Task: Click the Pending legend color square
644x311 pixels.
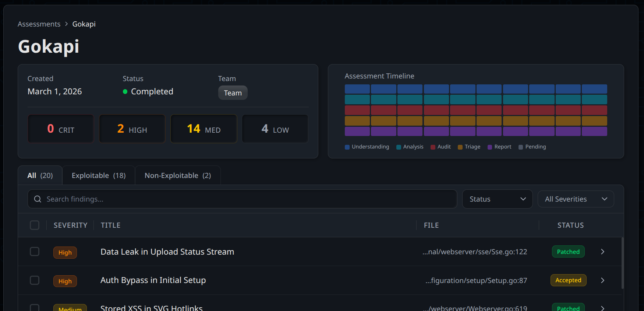Action: pyautogui.click(x=521, y=147)
